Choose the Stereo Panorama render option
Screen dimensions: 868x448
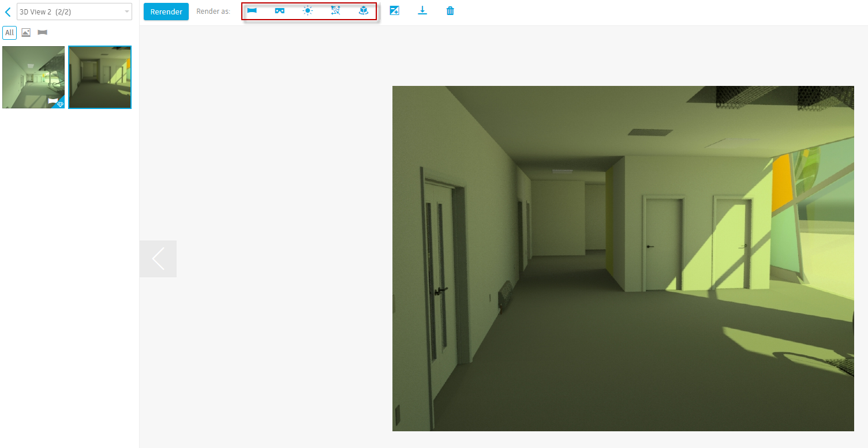click(x=279, y=10)
